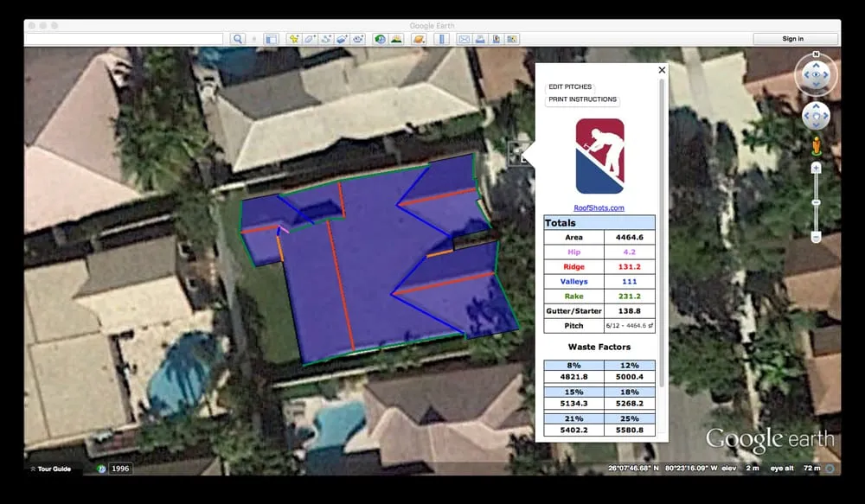Add a placemark with the pushpin icon
865x504 pixels.
click(x=294, y=39)
